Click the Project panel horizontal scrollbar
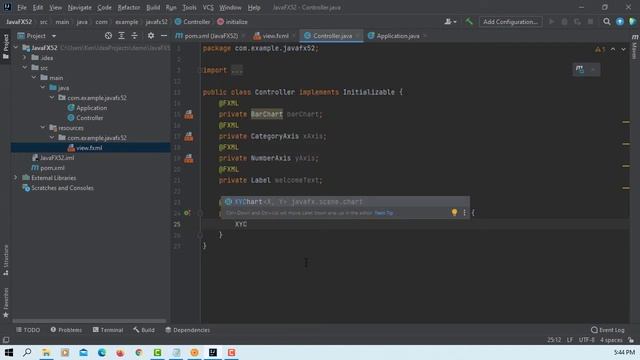Image resolution: width=640 pixels, height=360 pixels. point(89,321)
